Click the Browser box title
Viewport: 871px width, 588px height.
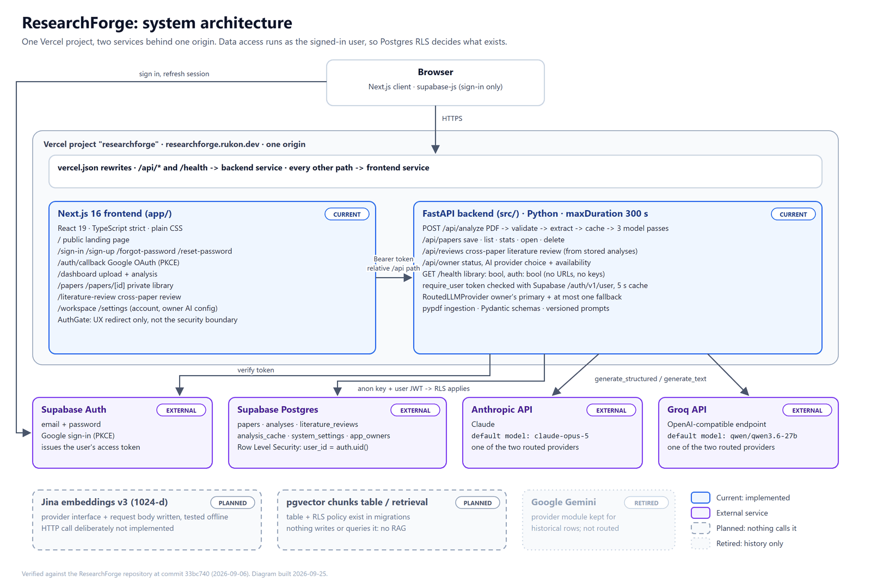click(x=435, y=72)
